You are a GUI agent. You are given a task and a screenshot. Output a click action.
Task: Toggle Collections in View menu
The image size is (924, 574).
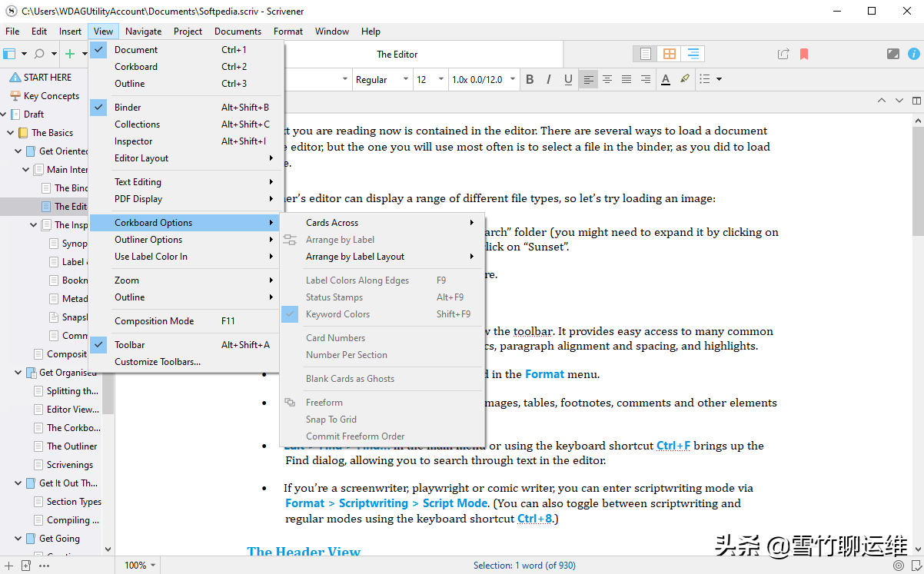pos(186,124)
